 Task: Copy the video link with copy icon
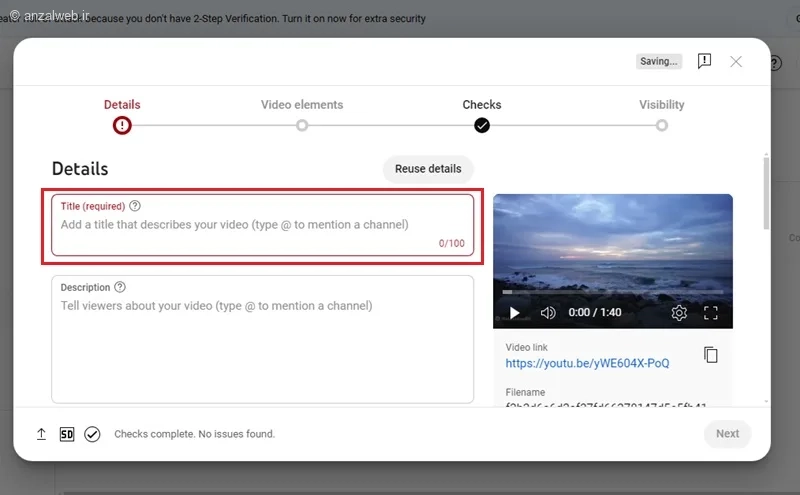pyautogui.click(x=711, y=355)
